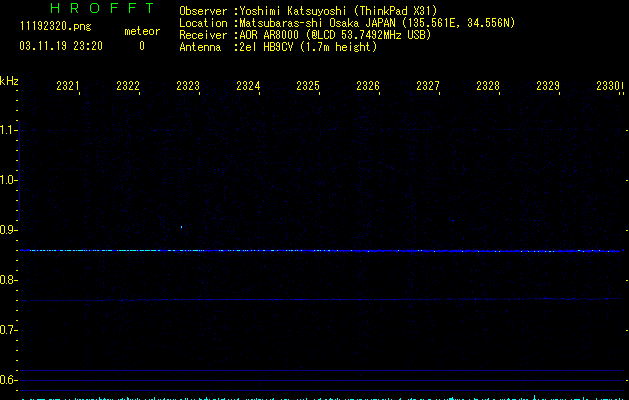Click the 2330 time axis marker
The width and height of the screenshot is (629, 400).
608,85
